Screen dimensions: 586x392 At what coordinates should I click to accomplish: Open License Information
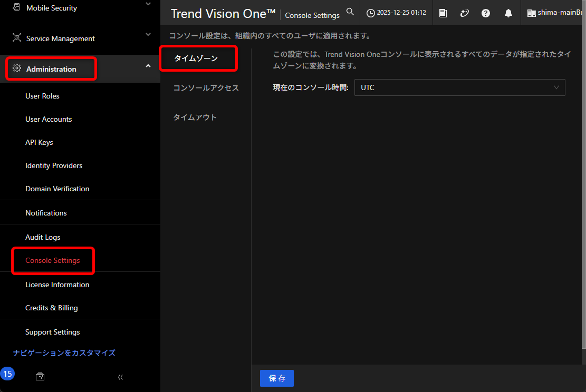[x=57, y=285]
